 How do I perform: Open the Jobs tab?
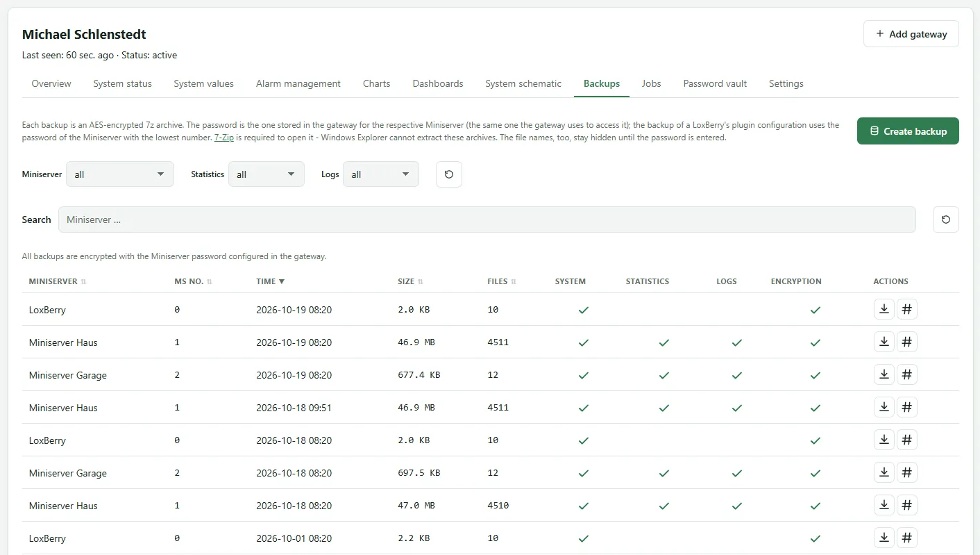click(651, 83)
